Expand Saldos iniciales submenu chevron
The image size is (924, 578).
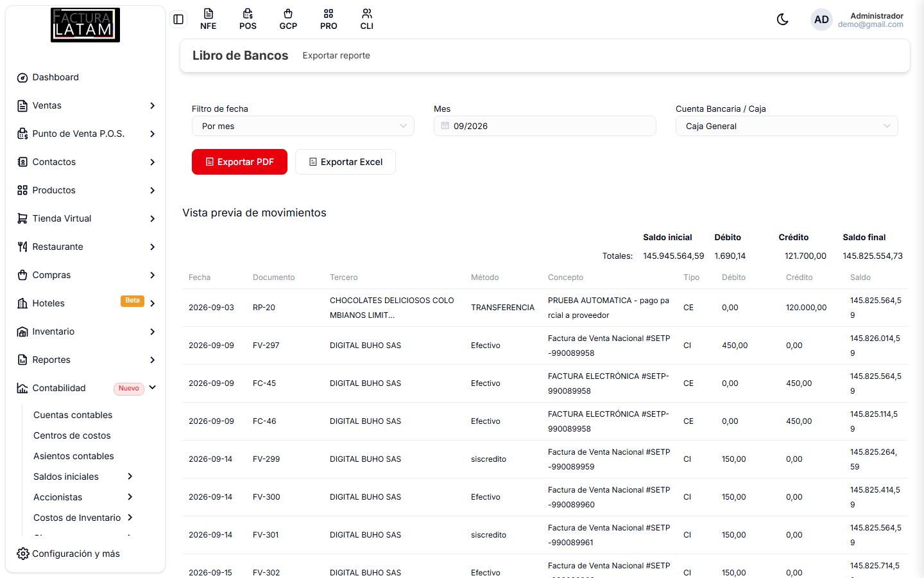coord(130,477)
